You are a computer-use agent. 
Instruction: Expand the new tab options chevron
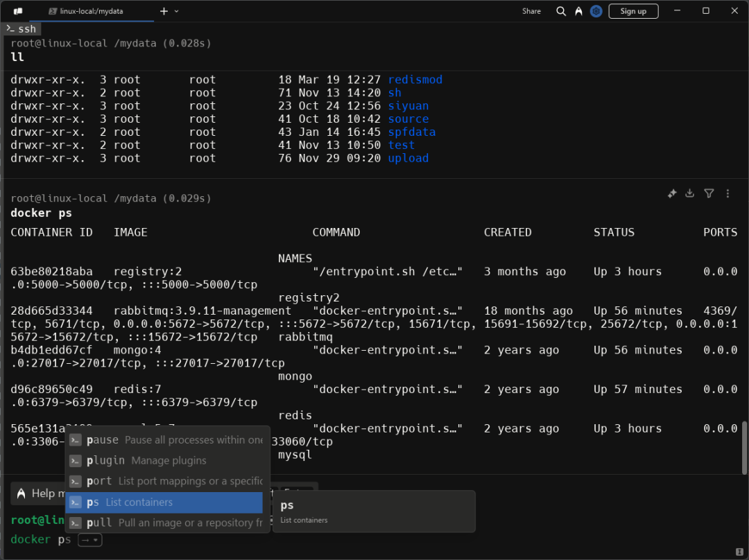(176, 11)
